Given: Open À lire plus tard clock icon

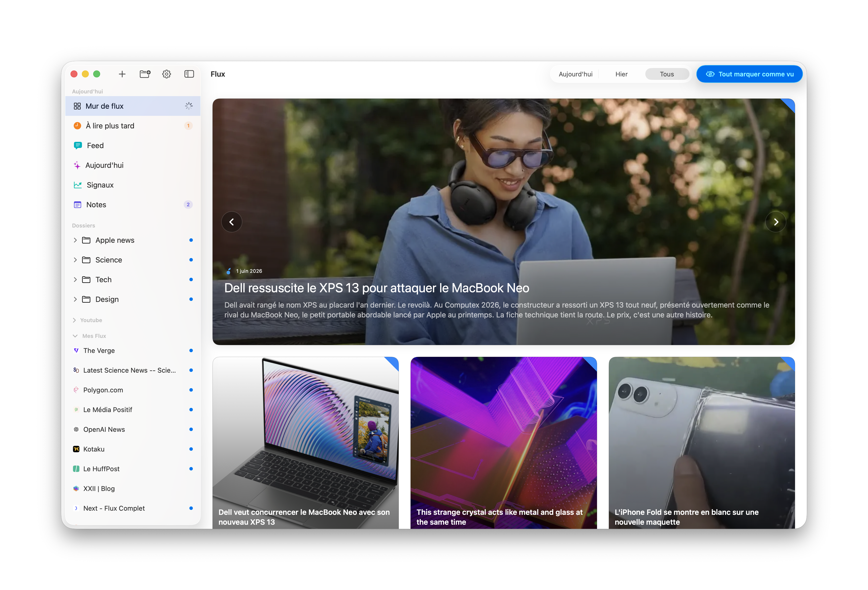Looking at the screenshot, I should [77, 126].
